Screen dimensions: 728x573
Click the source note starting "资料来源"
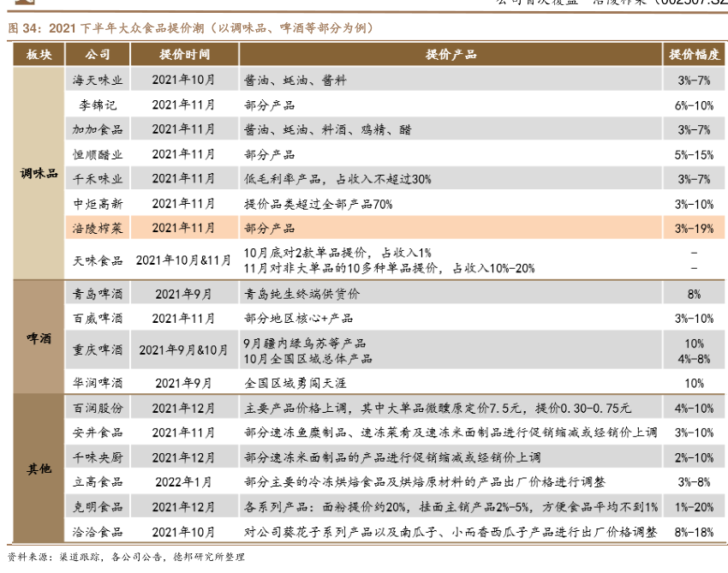click(126, 557)
